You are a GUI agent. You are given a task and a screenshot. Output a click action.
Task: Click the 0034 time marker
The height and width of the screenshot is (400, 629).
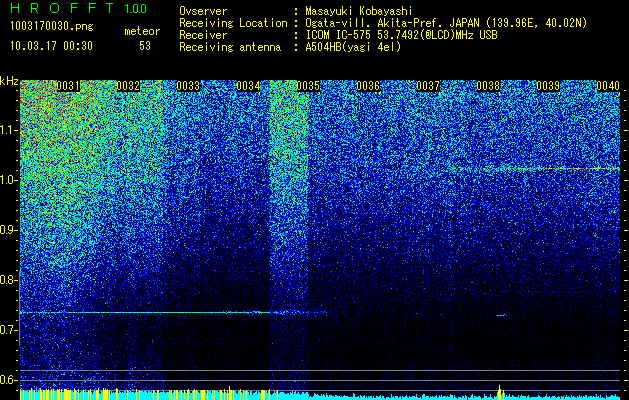(248, 86)
